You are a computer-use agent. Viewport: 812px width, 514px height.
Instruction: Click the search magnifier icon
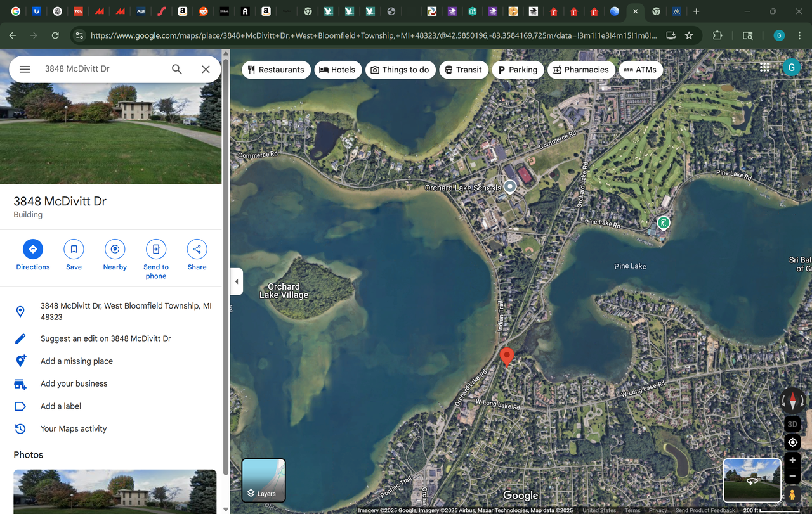tap(177, 69)
